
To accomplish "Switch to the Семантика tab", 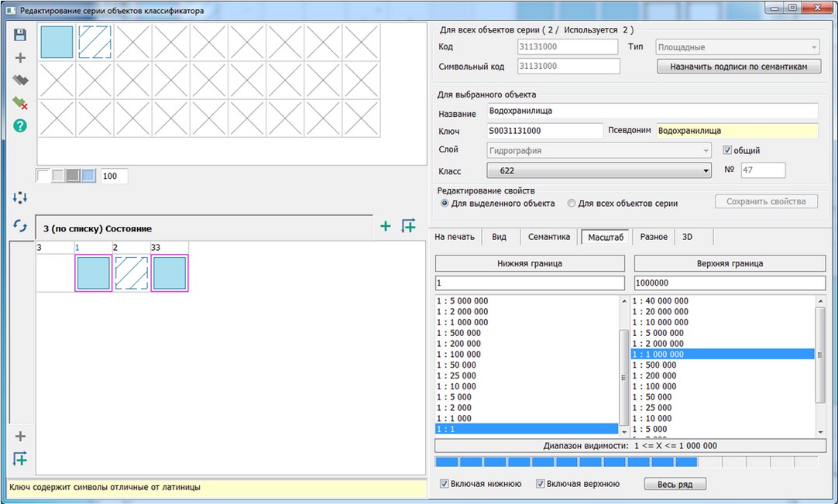I will [x=548, y=237].
